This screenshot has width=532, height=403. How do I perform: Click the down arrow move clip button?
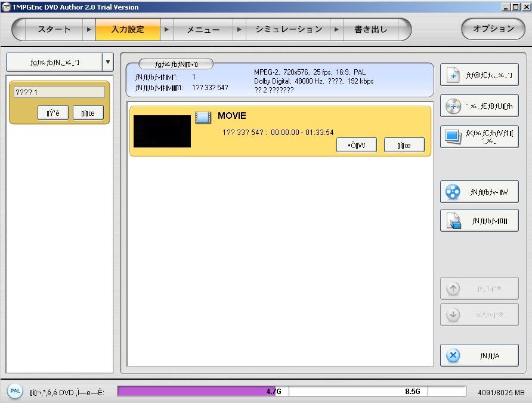(480, 315)
